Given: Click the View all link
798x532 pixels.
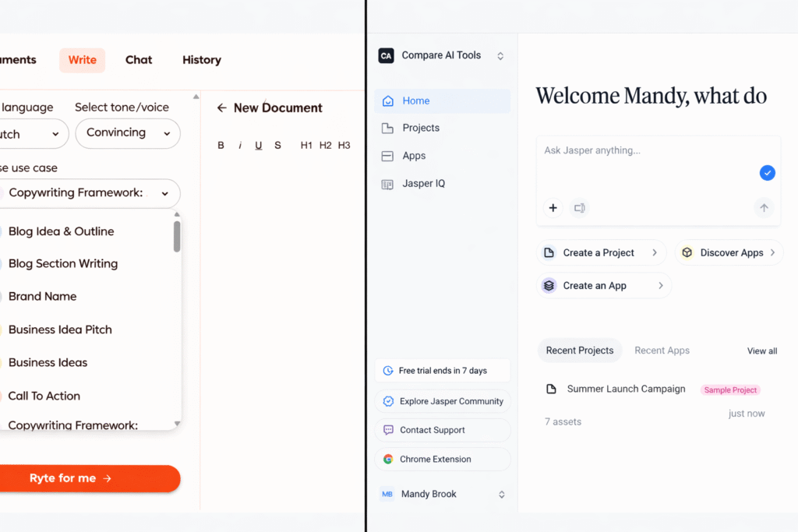Looking at the screenshot, I should coord(761,351).
